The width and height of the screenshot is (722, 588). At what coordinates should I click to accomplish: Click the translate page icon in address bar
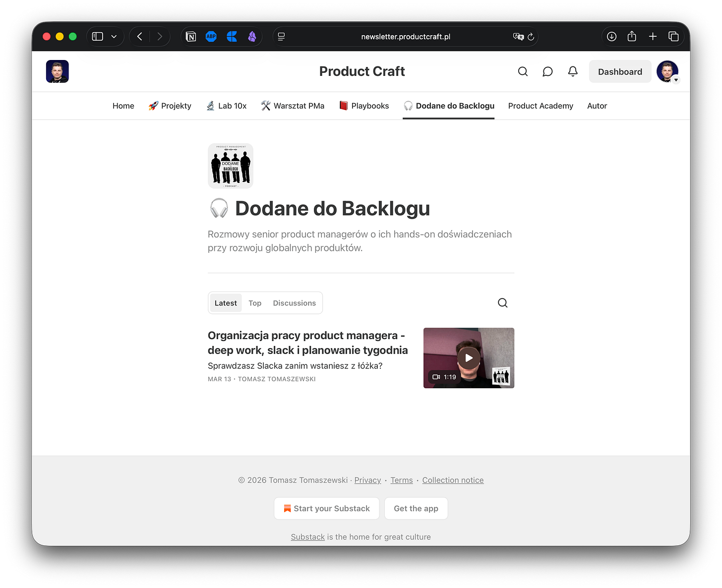518,37
